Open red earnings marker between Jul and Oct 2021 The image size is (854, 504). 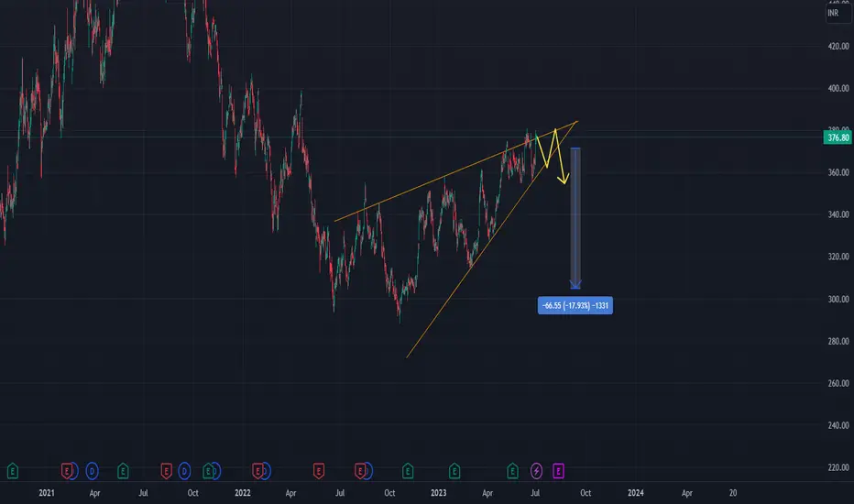click(x=166, y=471)
